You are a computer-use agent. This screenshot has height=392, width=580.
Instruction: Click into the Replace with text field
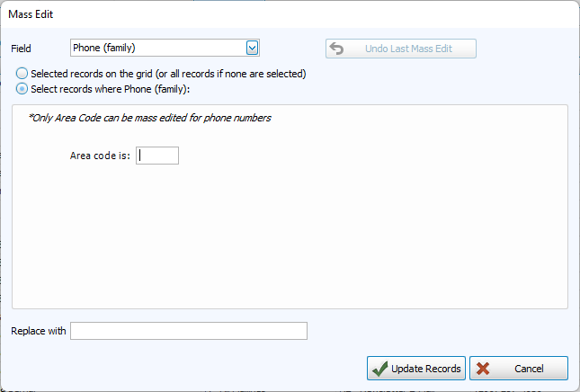click(189, 331)
